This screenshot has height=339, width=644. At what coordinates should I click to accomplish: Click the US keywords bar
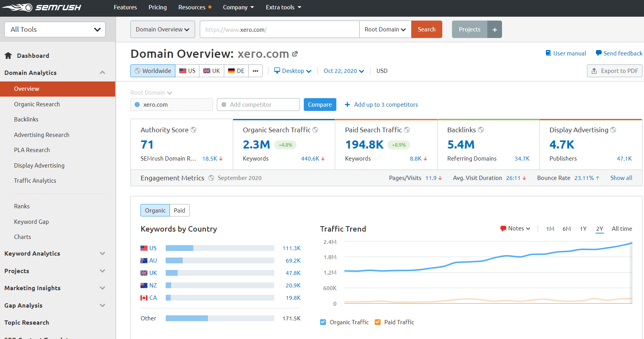[x=220, y=248]
